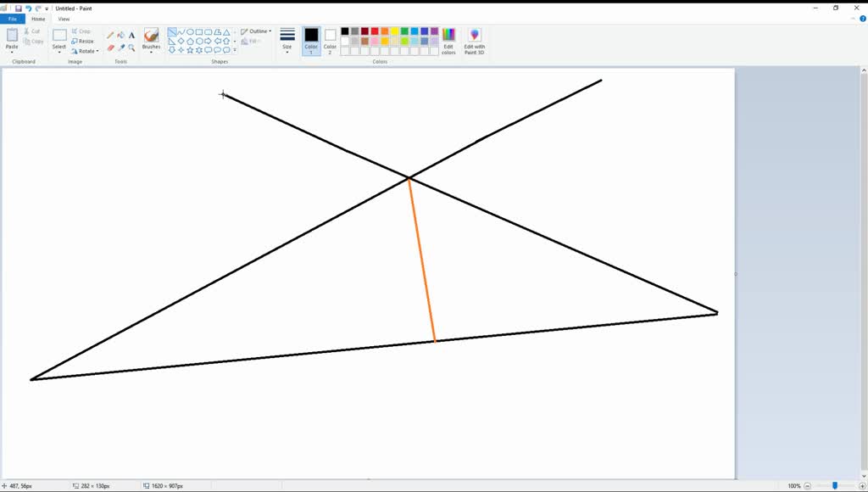This screenshot has height=492, width=868.
Task: Choose the Triangle shape
Action: coord(226,32)
